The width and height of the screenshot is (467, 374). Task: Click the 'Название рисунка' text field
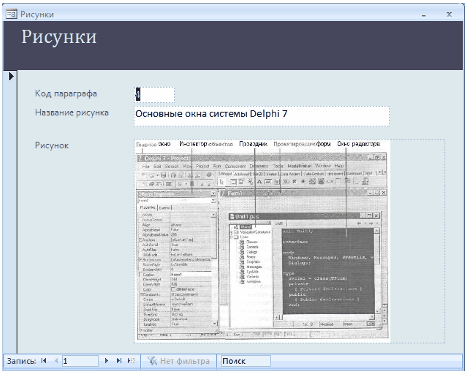tap(262, 116)
